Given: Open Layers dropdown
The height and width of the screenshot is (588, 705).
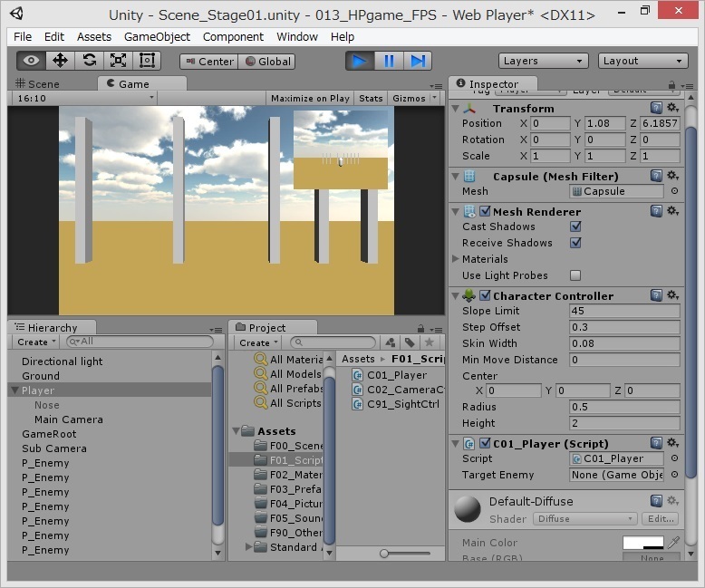Looking at the screenshot, I should [543, 61].
